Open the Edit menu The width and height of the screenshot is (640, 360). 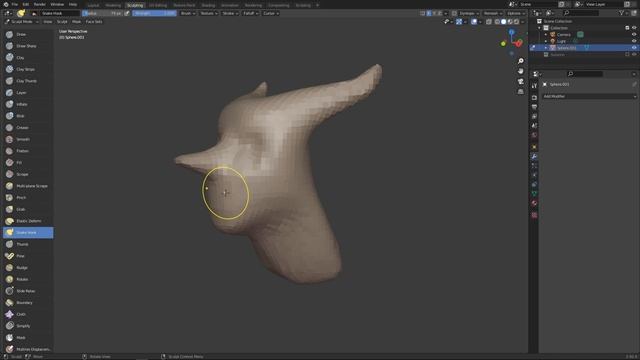(26, 4)
